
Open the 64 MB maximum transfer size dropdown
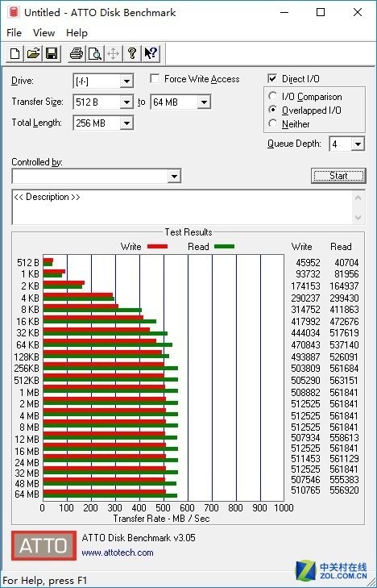pos(204,102)
